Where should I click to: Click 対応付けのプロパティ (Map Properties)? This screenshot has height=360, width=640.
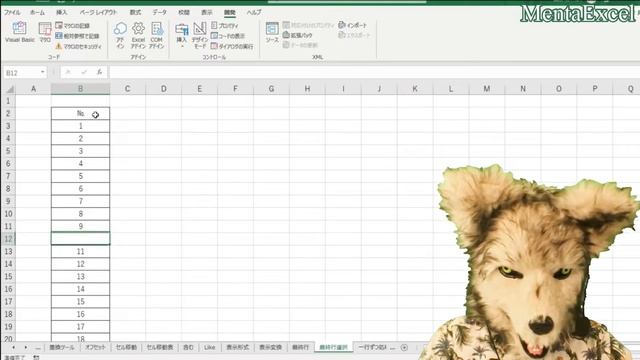point(309,25)
